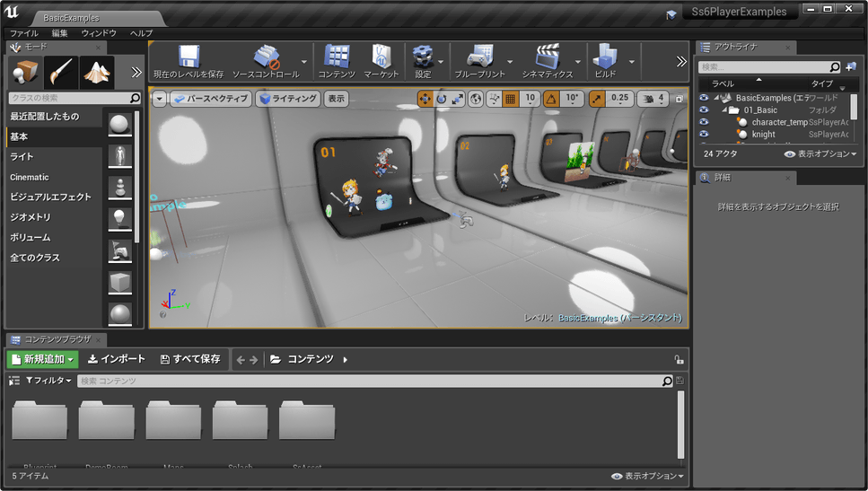Screen dimensions: 868x491
Task: Expand more modes with double chevron
Action: click(136, 72)
